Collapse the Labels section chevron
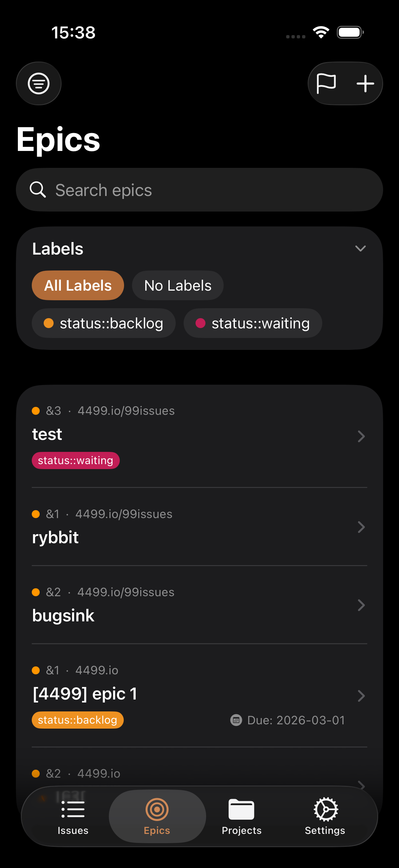 pos(361,249)
